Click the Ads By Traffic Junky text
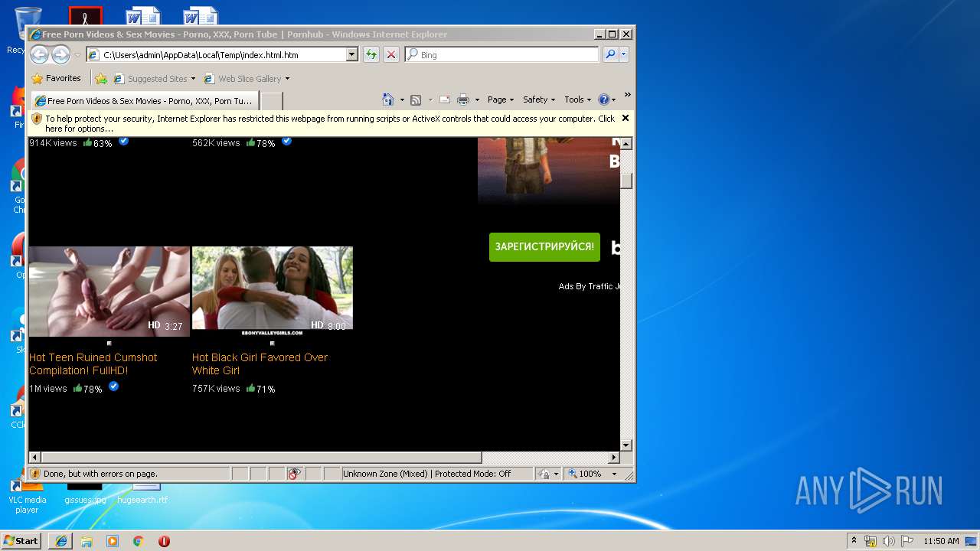Image resolution: width=980 pixels, height=551 pixels. point(589,286)
